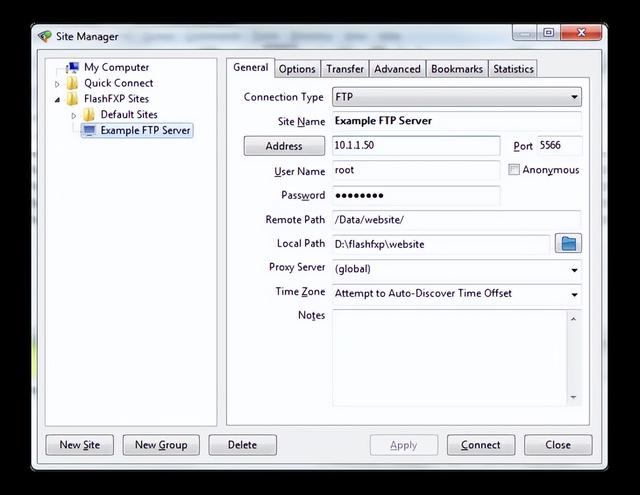
Task: Click the Connect button
Action: 481,445
